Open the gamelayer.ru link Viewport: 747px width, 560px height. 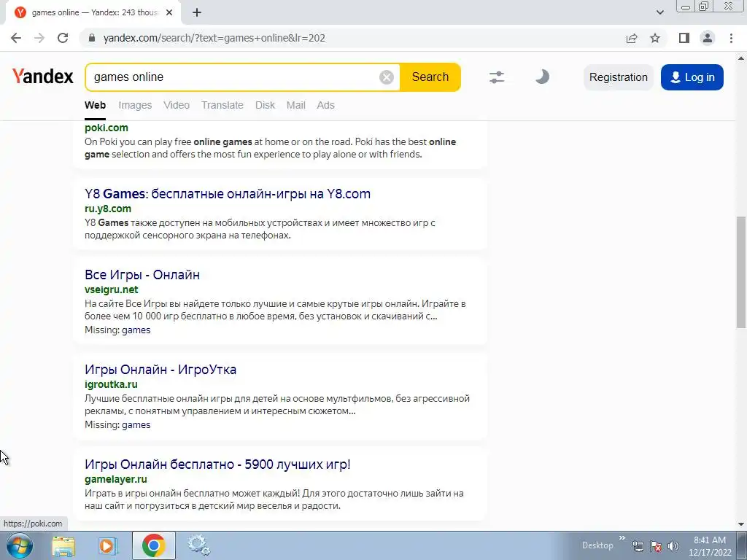tap(116, 479)
